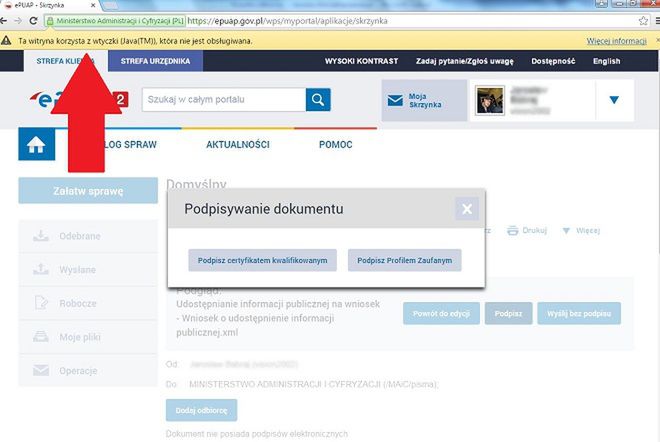660x442 pixels.
Task: Close the Podpisywanie dokumentu dialog
Action: click(467, 209)
